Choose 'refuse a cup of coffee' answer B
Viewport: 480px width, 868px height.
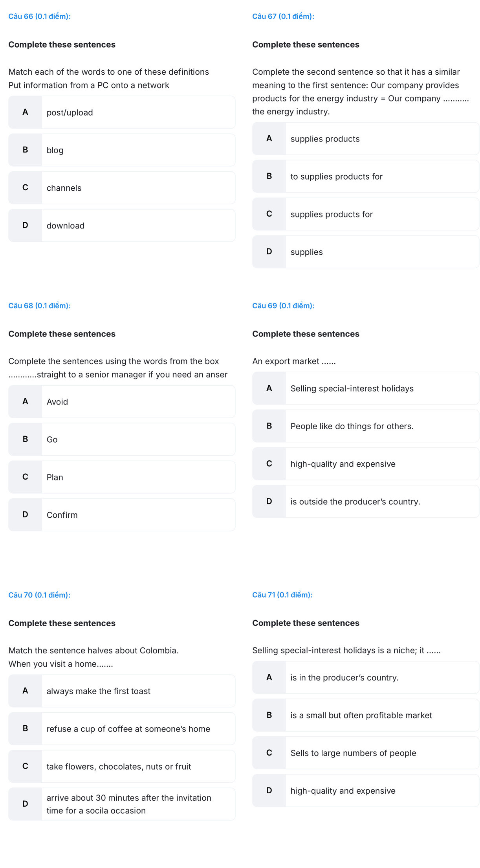[122, 729]
